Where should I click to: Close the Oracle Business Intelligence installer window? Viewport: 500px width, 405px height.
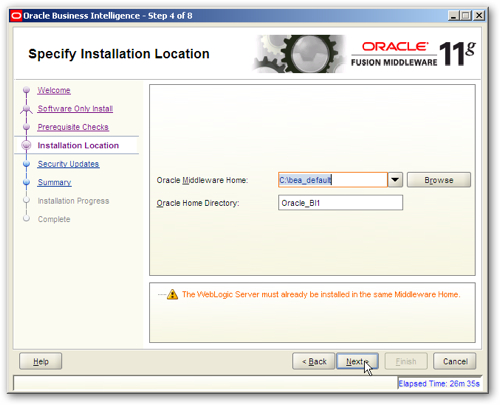(479, 16)
